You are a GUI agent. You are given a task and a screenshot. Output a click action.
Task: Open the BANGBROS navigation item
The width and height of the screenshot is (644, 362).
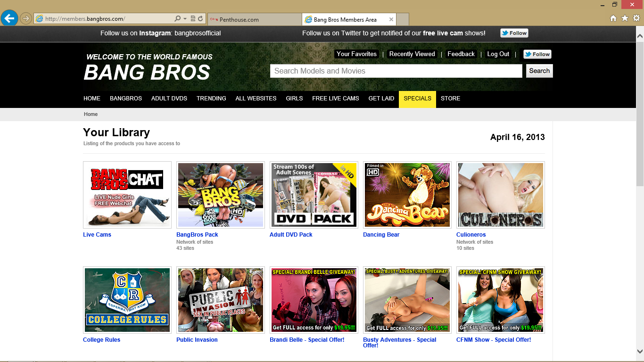point(126,99)
